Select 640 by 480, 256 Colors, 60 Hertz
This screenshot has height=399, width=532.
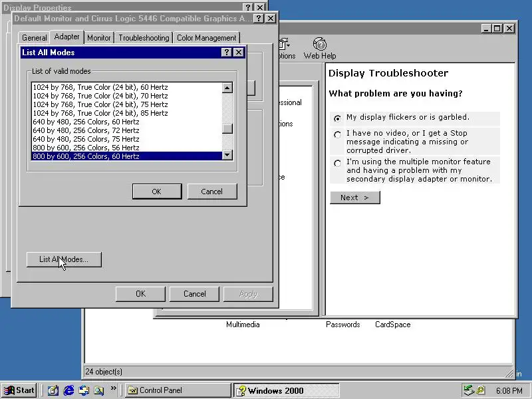pos(127,122)
